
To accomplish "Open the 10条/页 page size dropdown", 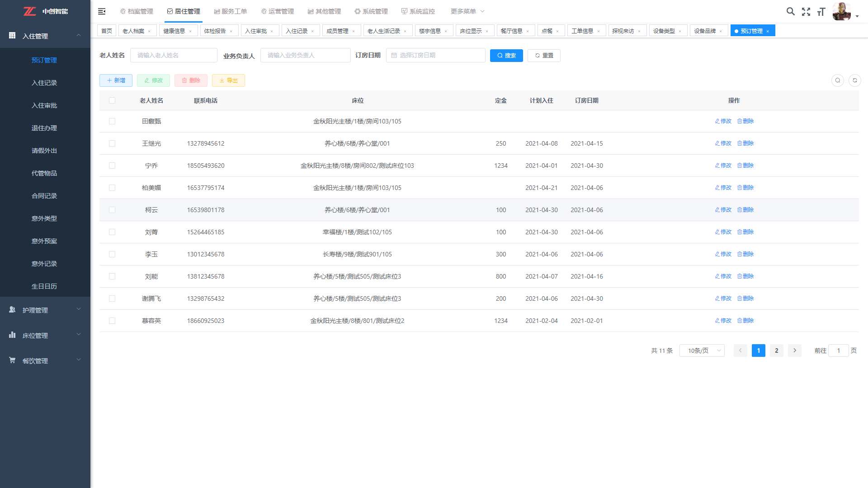I will point(702,351).
